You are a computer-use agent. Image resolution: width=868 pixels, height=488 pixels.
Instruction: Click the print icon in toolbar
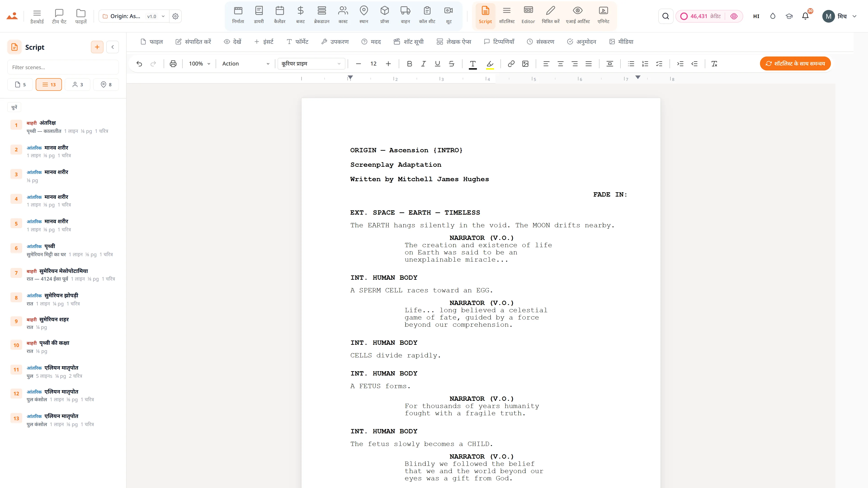(x=173, y=64)
